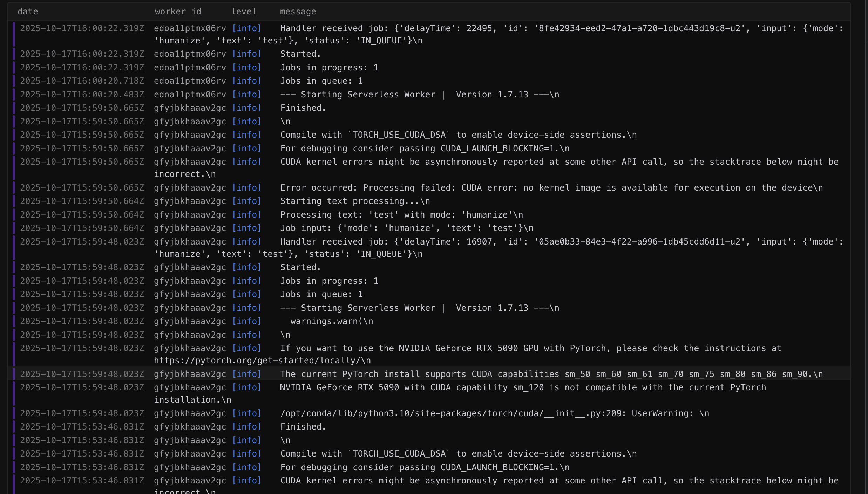Click worker id edoa11ptmx06rv on 'Started.' row

point(190,54)
